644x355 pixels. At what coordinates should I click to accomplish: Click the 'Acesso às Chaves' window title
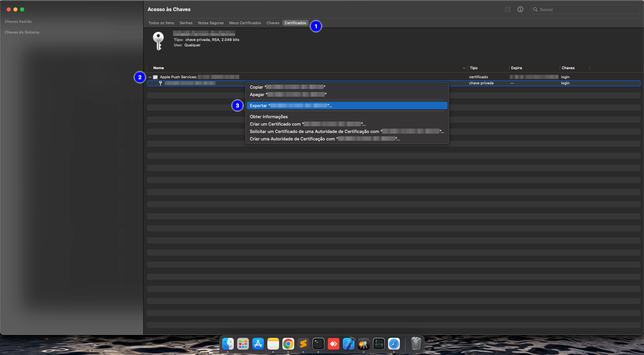click(x=169, y=9)
